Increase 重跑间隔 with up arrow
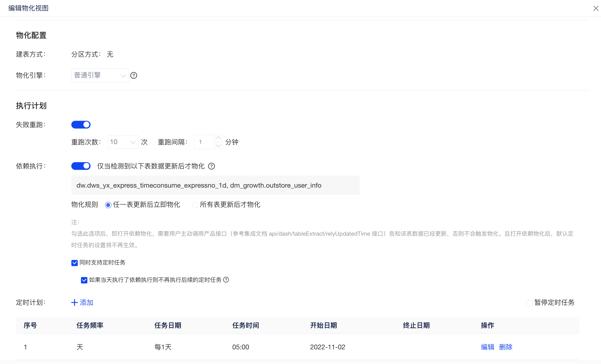 pos(218,138)
